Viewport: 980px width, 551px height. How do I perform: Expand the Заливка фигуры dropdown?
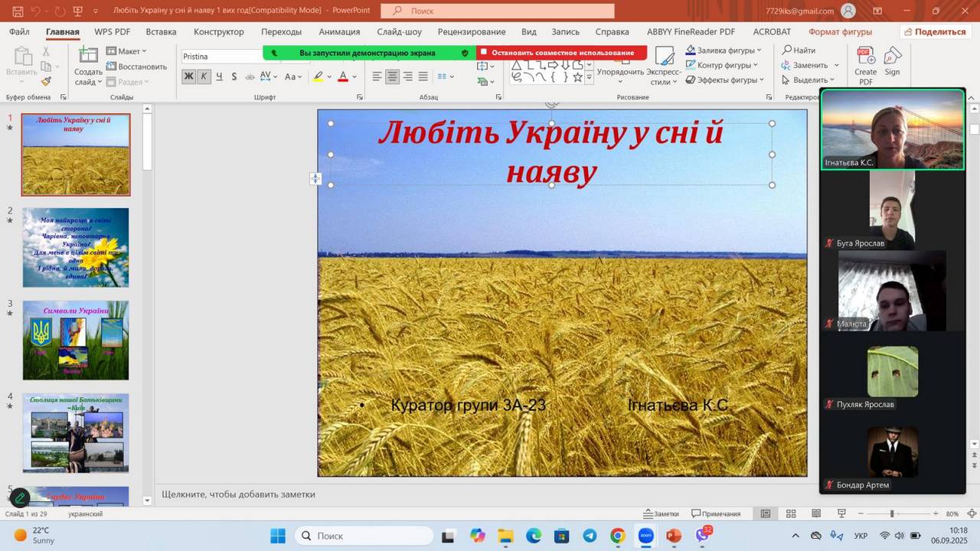[759, 51]
